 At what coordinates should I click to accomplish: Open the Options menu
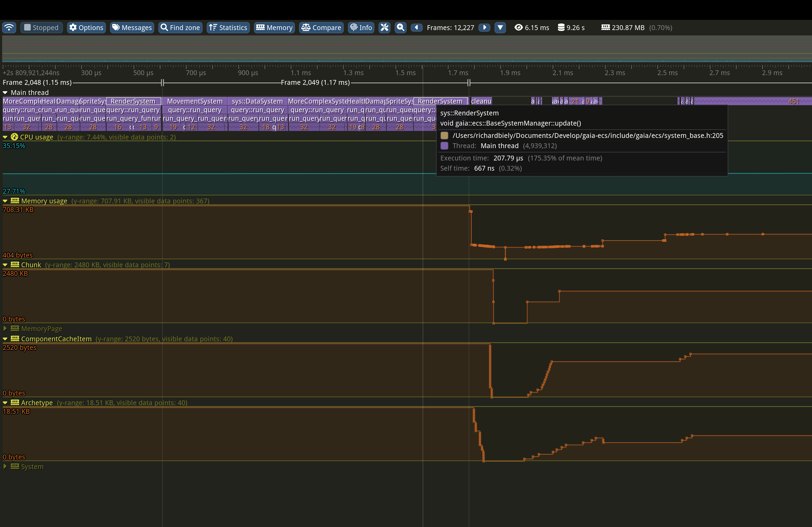pyautogui.click(x=86, y=28)
